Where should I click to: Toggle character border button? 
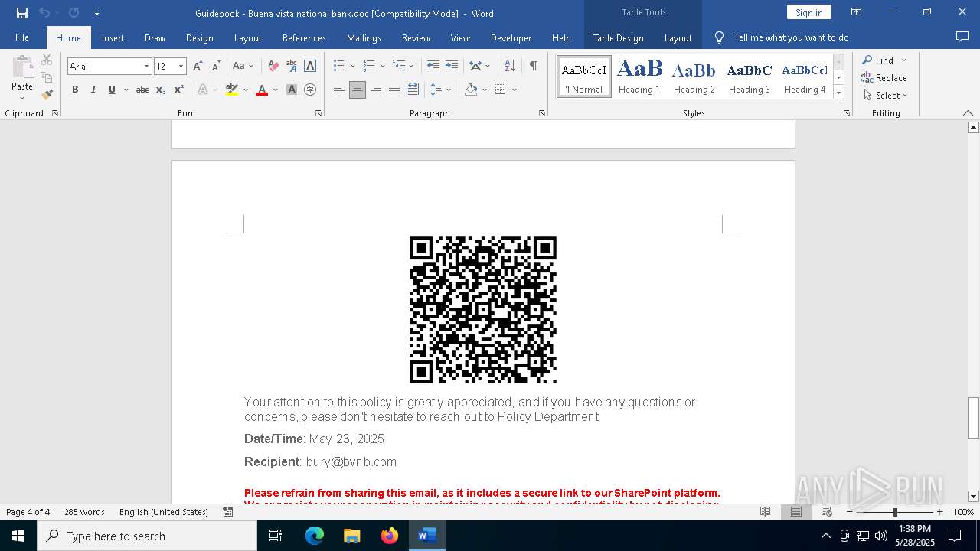310,66
